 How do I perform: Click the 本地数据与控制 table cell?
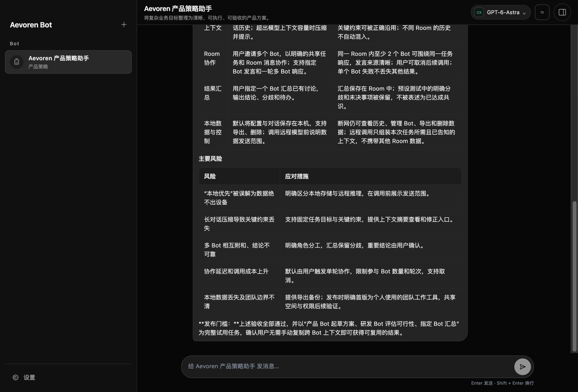213,132
